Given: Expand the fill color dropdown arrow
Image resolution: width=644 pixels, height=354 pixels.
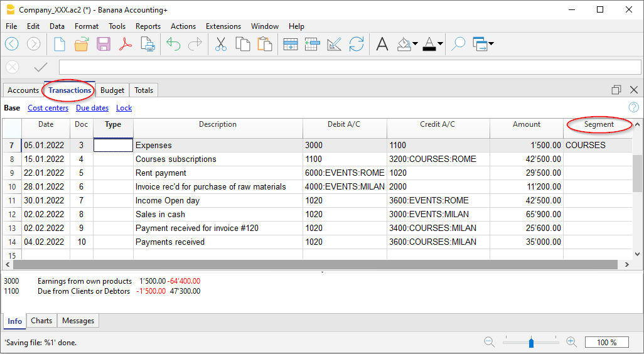Looking at the screenshot, I should [x=415, y=44].
